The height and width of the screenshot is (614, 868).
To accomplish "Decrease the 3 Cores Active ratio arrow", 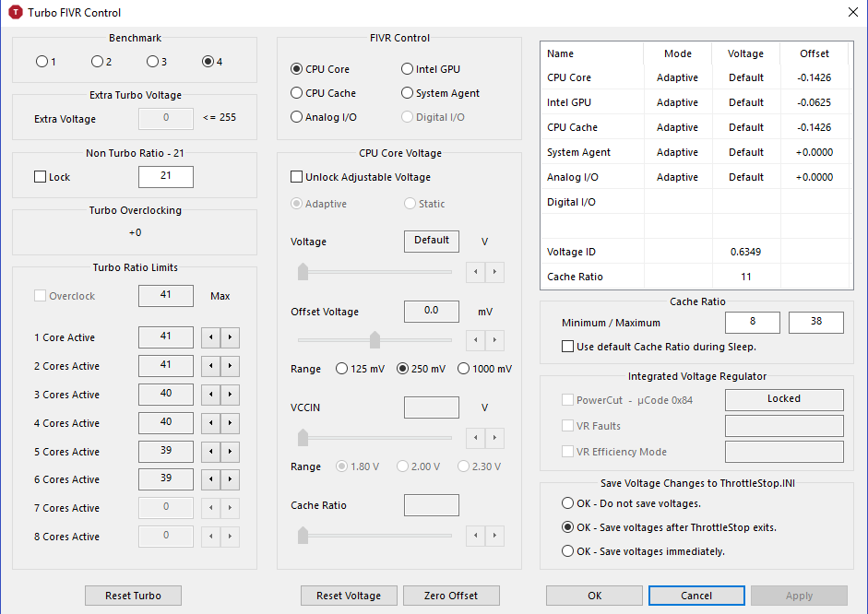I will (211, 395).
